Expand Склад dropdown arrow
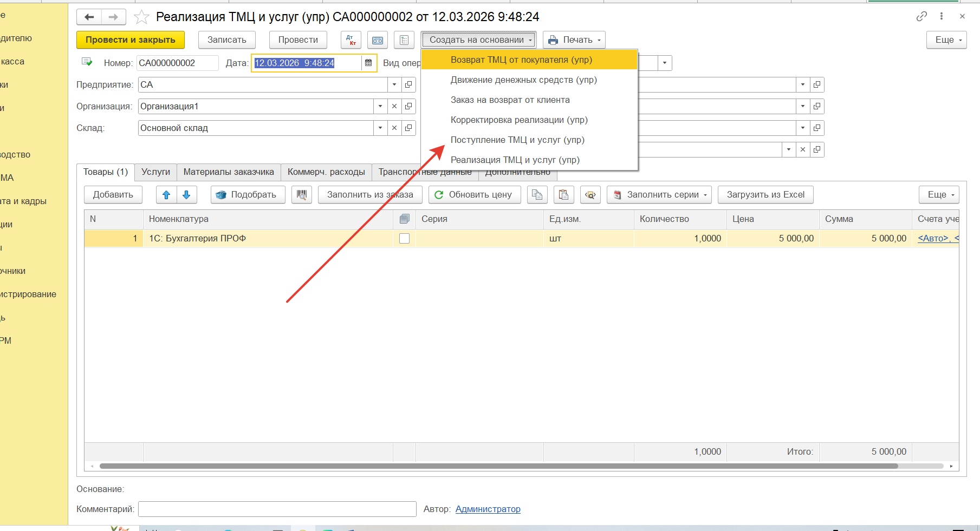 point(380,128)
